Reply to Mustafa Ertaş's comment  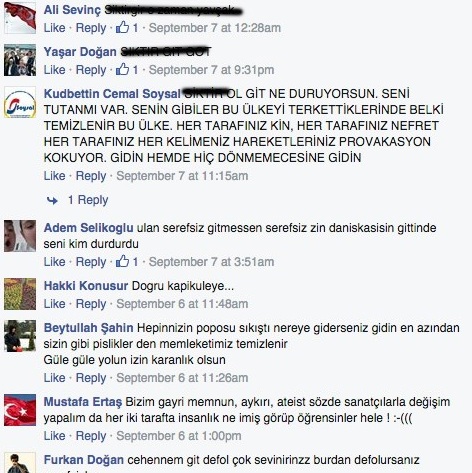click(x=91, y=436)
